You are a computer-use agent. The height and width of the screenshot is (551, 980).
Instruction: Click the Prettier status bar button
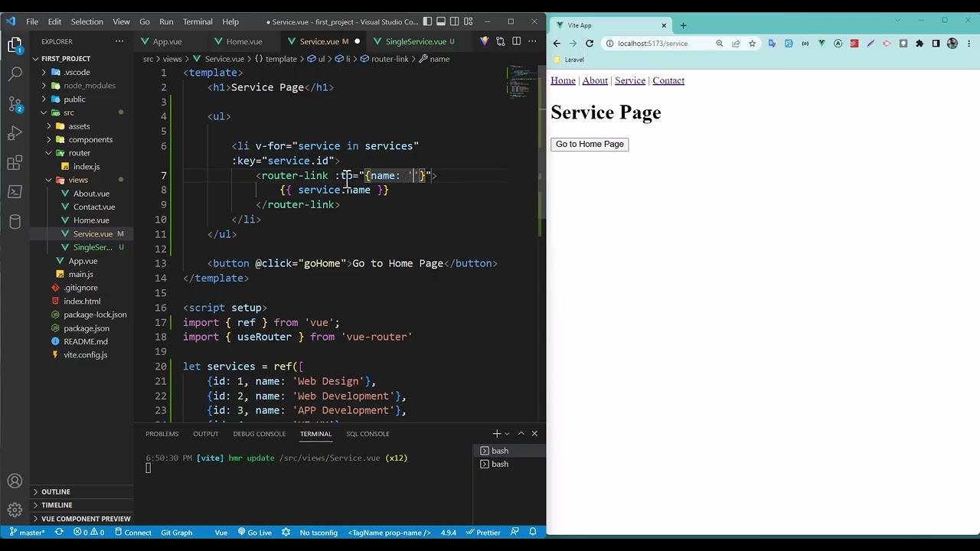click(482, 533)
